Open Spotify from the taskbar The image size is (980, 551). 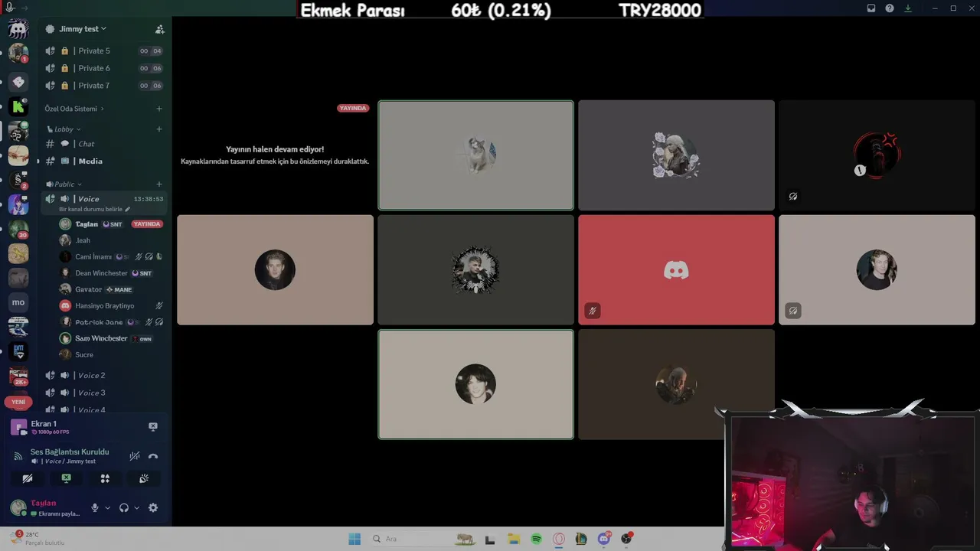[x=537, y=539]
